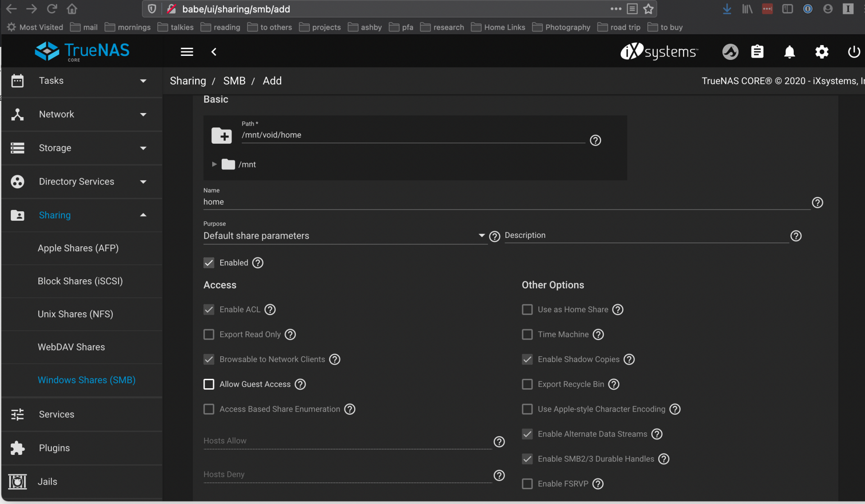Toggle the Enable ACL checkbox
The height and width of the screenshot is (504, 865).
point(209,309)
